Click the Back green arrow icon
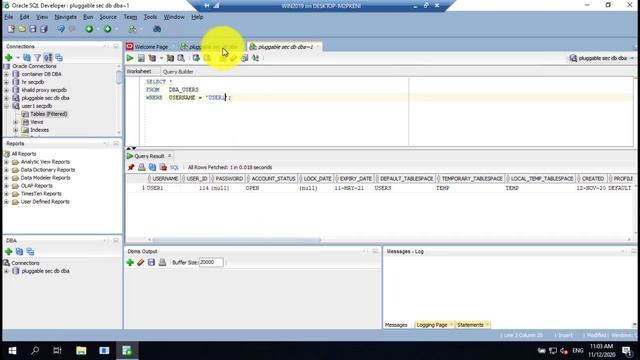This screenshot has height=360, width=640. (x=89, y=29)
